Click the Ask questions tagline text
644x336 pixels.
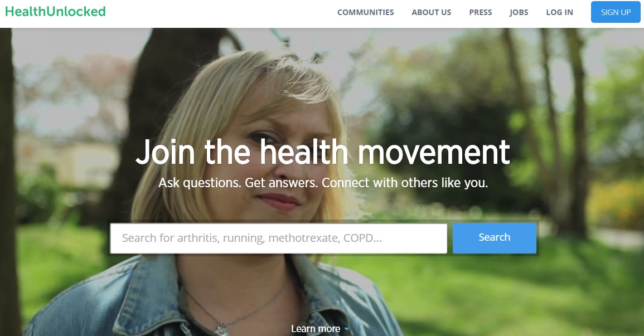[x=323, y=183]
